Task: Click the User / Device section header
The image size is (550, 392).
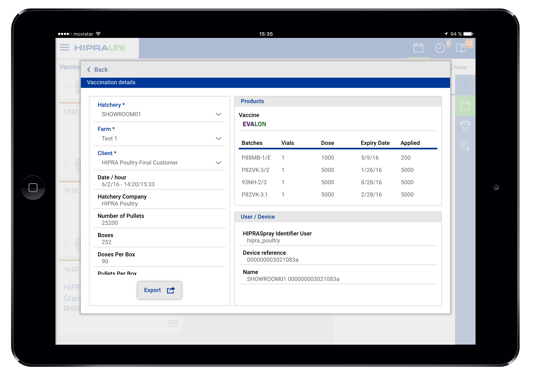Action: pyautogui.click(x=258, y=217)
